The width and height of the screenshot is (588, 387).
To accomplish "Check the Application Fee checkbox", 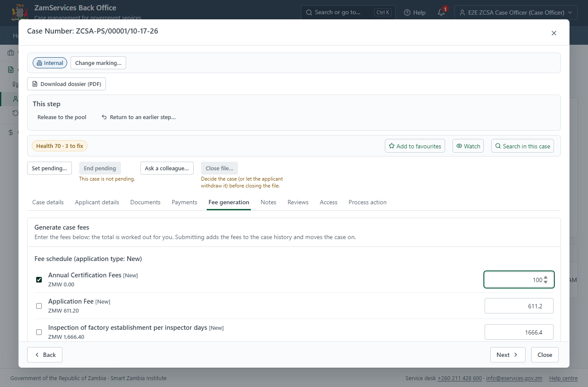I will click(x=39, y=306).
